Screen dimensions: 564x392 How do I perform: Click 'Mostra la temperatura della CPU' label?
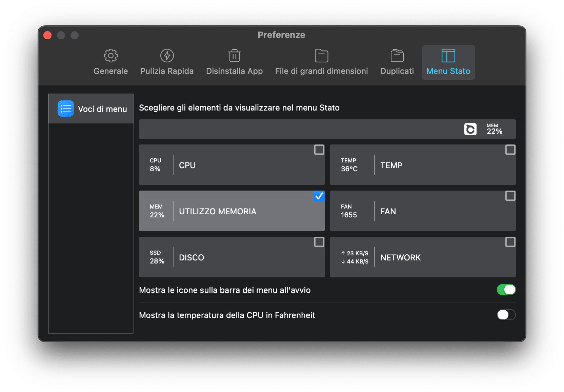click(227, 315)
